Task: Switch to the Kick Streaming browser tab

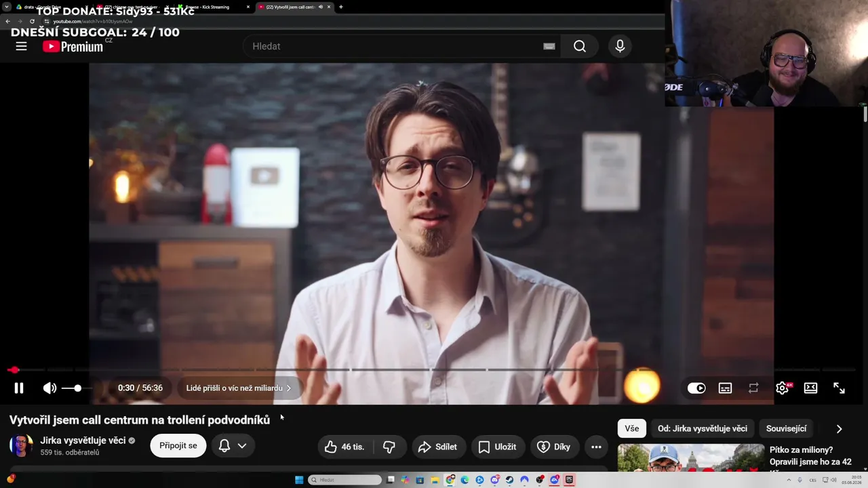Action: [x=213, y=7]
